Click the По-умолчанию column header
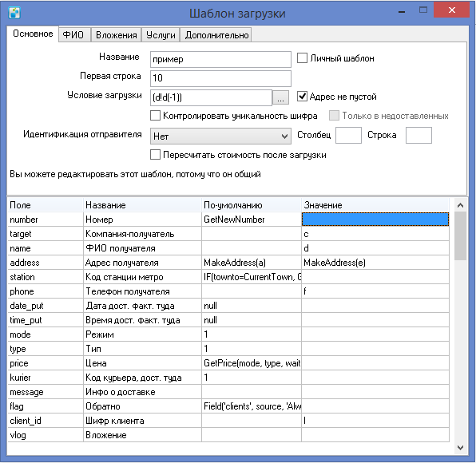Viewport: 476px width, 463px height. (x=252, y=205)
